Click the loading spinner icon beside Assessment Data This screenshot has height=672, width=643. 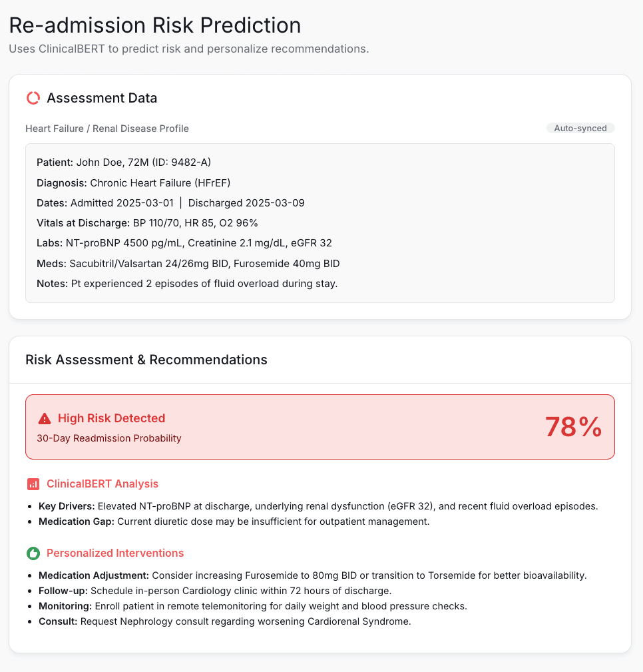pyautogui.click(x=33, y=98)
